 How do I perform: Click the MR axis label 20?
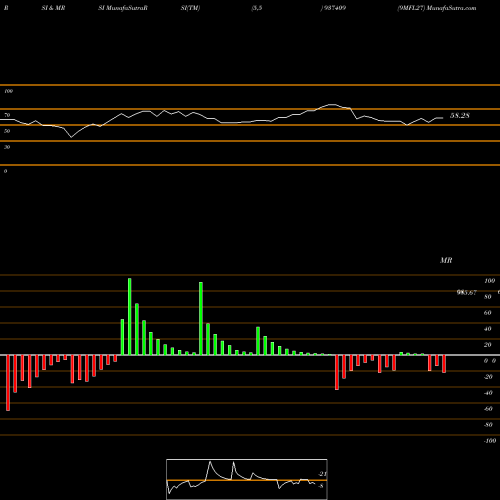[488, 345]
